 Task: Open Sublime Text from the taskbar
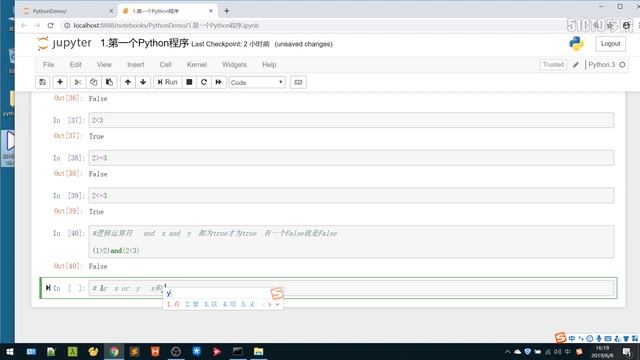tap(135, 351)
